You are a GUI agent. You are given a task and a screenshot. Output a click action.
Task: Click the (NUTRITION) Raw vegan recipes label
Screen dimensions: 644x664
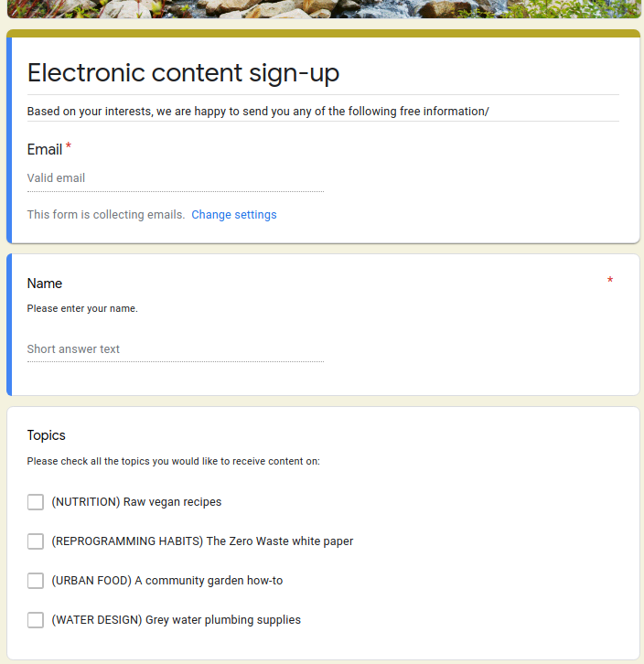[x=136, y=502]
